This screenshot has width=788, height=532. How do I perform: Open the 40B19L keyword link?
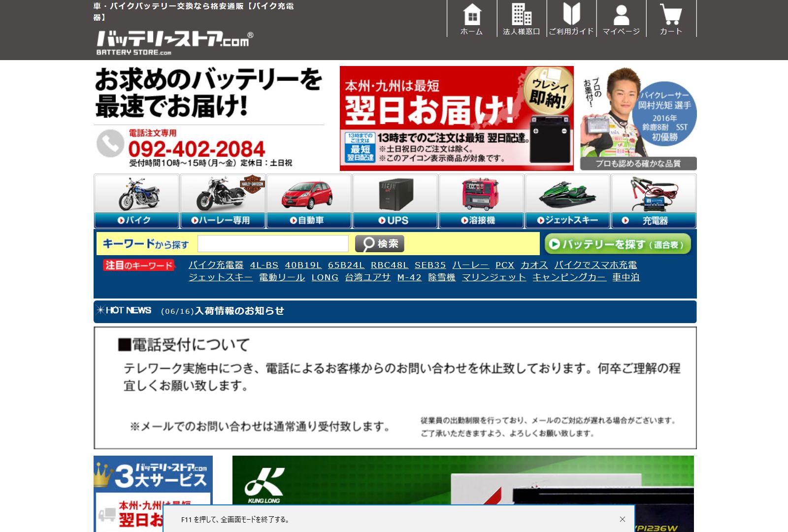(303, 265)
